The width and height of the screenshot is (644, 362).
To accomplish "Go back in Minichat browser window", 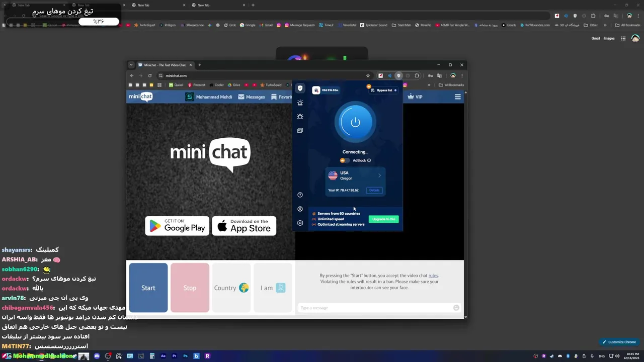I will (x=132, y=76).
